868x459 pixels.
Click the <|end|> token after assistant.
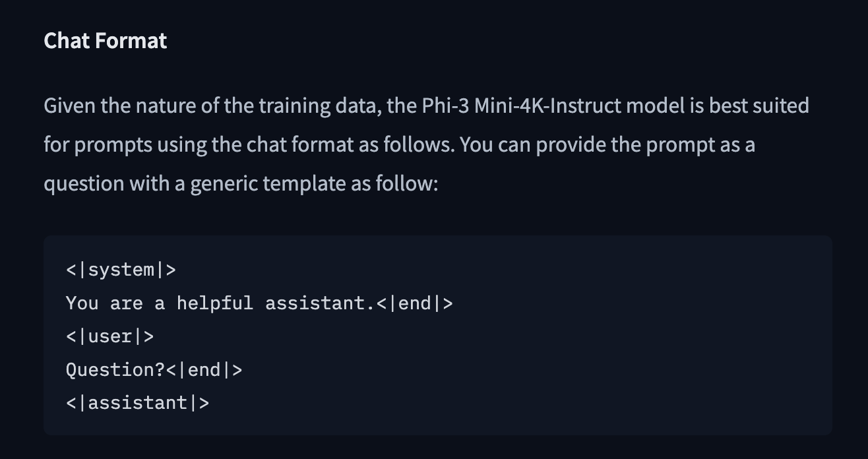coord(415,303)
